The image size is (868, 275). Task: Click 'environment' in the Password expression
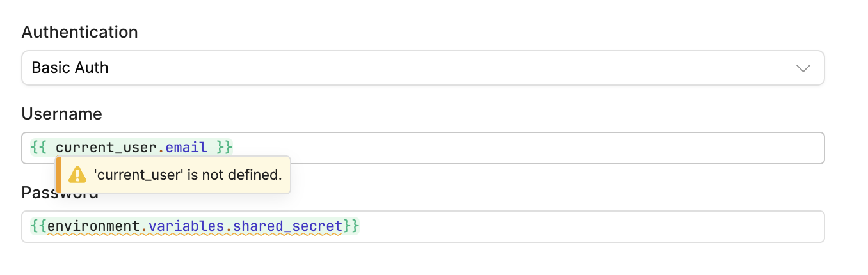pos(93,226)
